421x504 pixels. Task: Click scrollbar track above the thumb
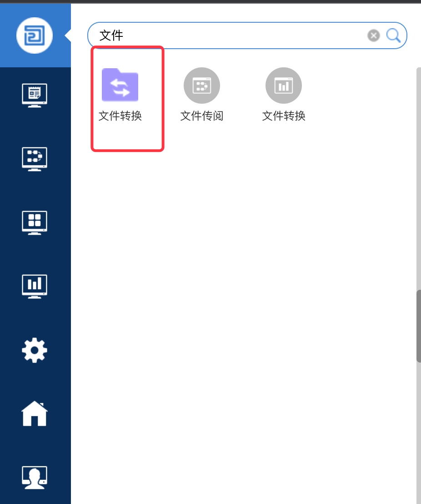point(419,178)
